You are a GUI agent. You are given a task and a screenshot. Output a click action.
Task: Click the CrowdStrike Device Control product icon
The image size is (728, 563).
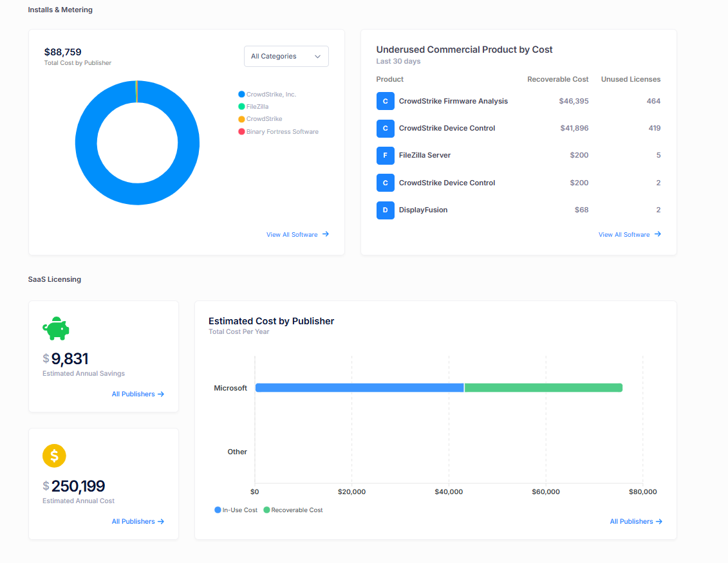coord(385,128)
